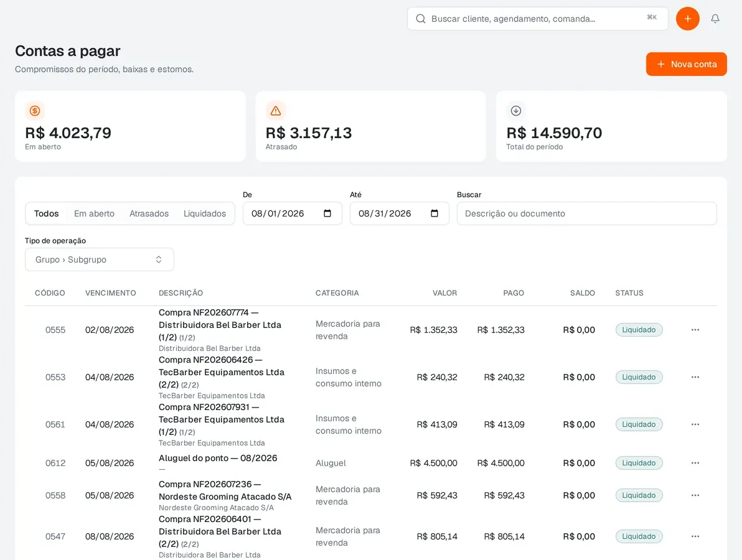This screenshot has width=742, height=560.
Task: Click code 0558 in the table
Action: pyautogui.click(x=55, y=495)
